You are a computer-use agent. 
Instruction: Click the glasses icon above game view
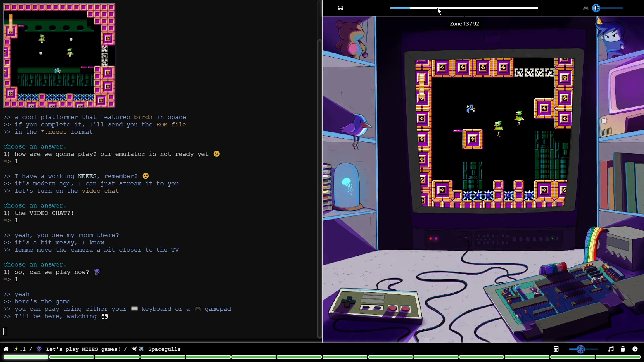pos(340,8)
